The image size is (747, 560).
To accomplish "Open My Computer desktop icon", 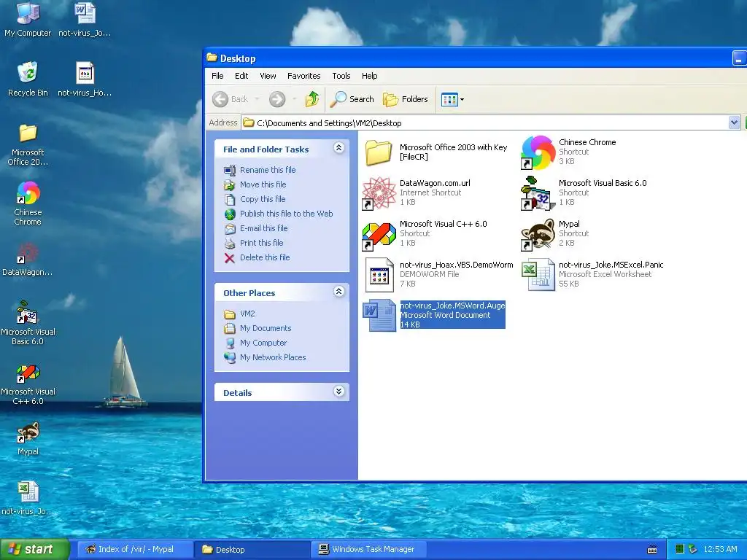I will pyautogui.click(x=28, y=19).
